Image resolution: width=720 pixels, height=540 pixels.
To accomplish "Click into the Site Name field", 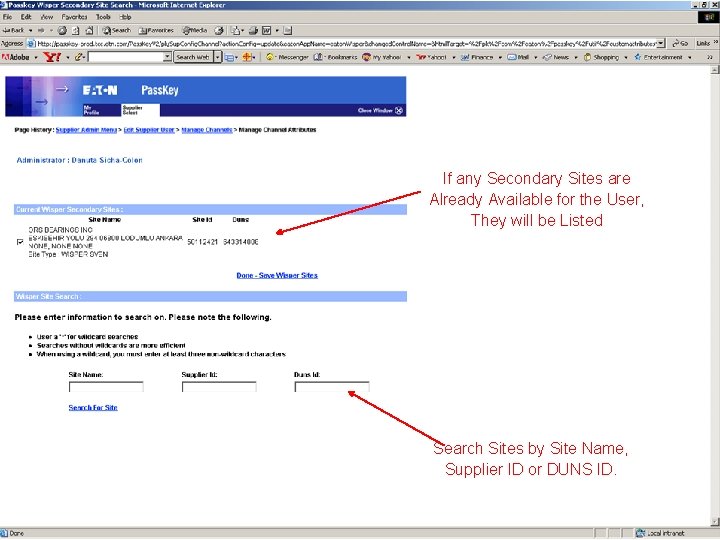I will click(x=106, y=387).
